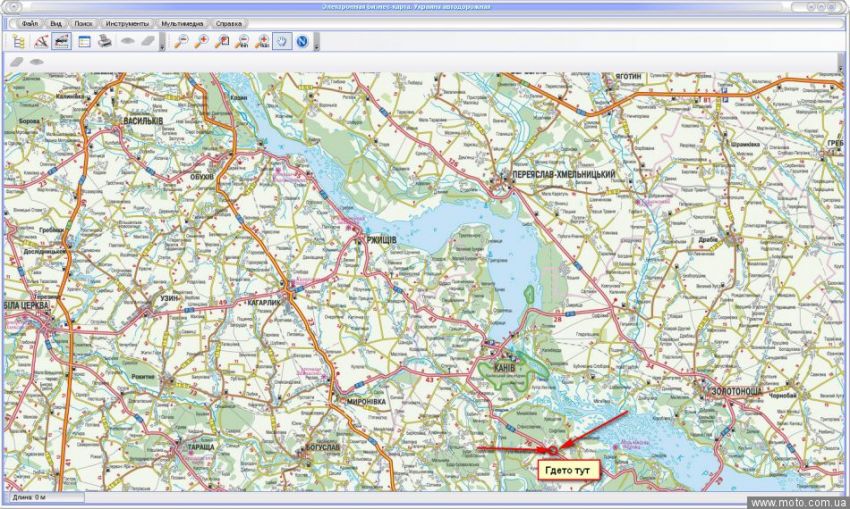Expand the first toolbar overflow arrow
This screenshot has height=509, width=850.
(162, 42)
